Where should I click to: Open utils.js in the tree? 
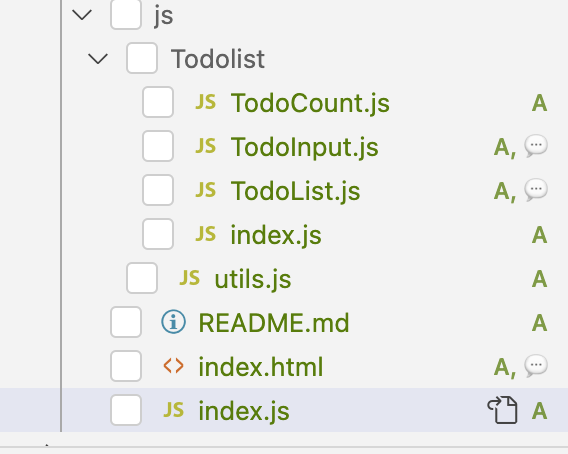pos(253,279)
